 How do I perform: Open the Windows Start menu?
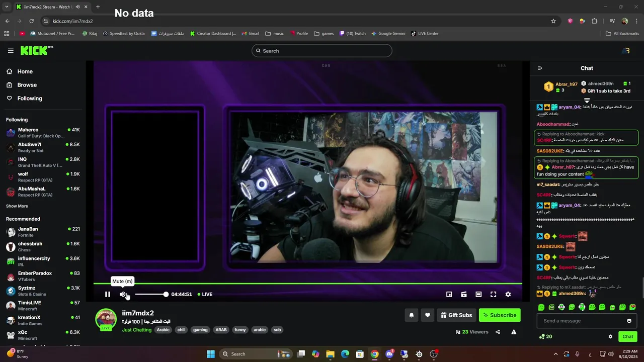point(211,354)
